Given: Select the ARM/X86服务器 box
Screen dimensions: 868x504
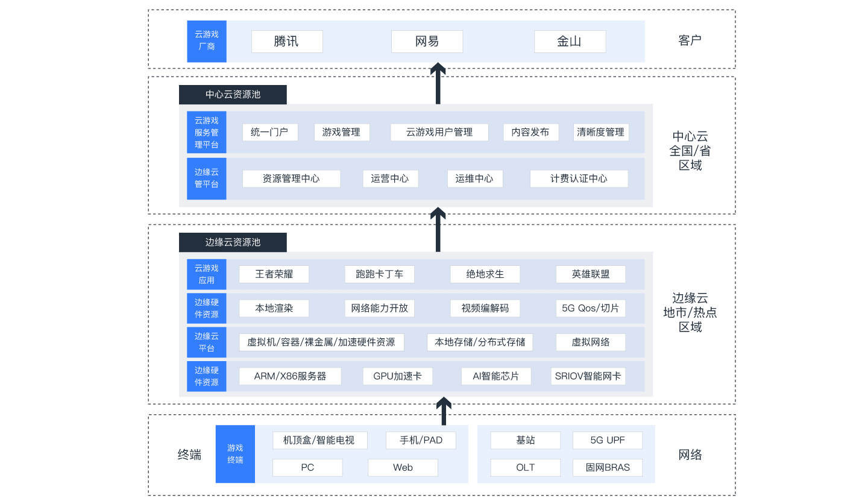Looking at the screenshot, I should coord(291,376).
